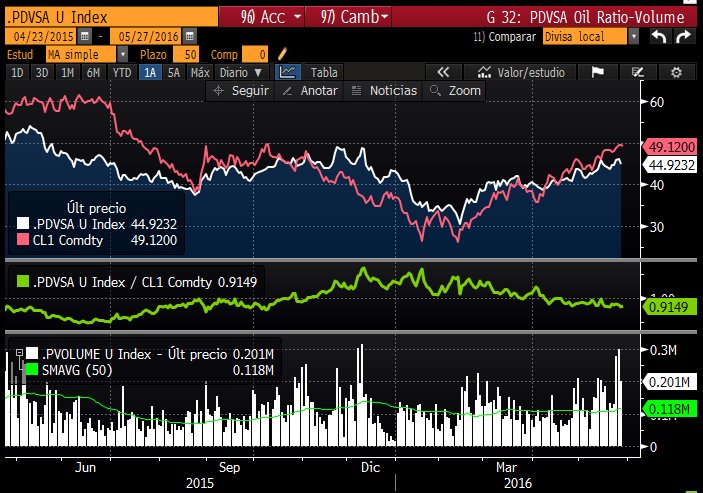703x493 pixels.
Task: Open the 97) Camb dropdown menu
Action: click(348, 17)
